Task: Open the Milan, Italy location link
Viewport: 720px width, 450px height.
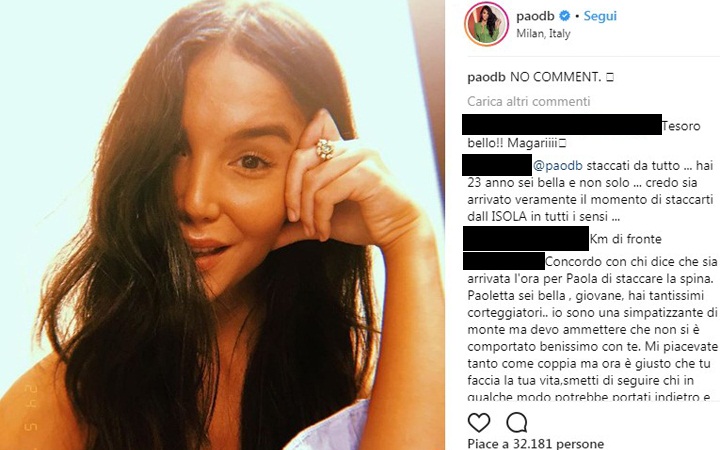Action: [543, 34]
